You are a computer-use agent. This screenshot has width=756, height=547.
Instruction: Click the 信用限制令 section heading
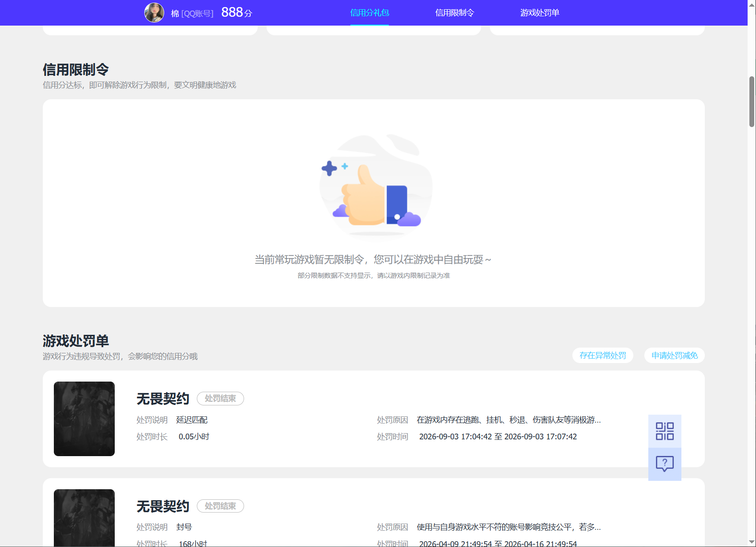[x=76, y=70]
